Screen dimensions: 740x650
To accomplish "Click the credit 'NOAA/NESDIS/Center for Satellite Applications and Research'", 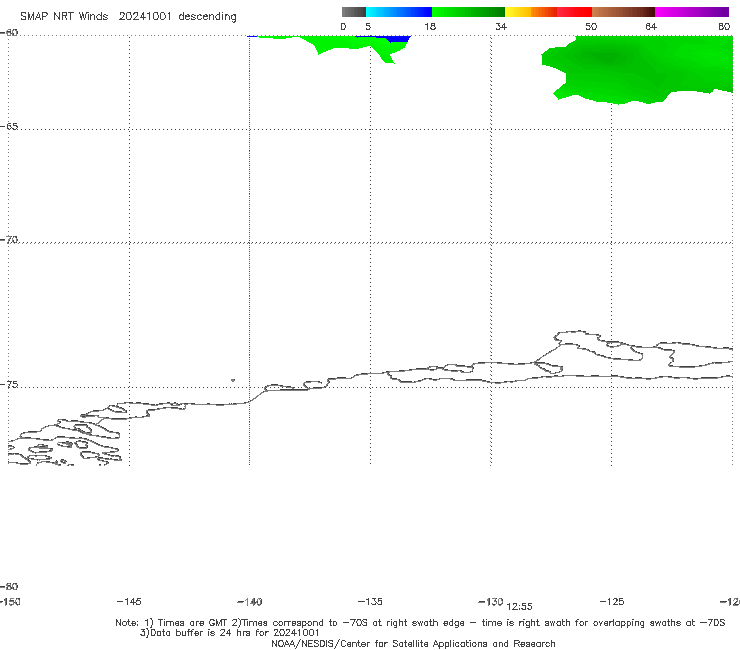I will pyautogui.click(x=413, y=643).
